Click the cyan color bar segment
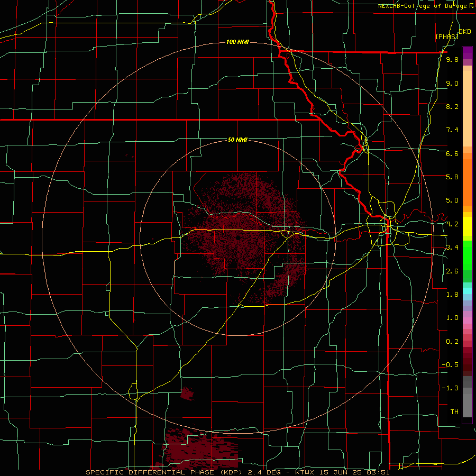 (467, 291)
